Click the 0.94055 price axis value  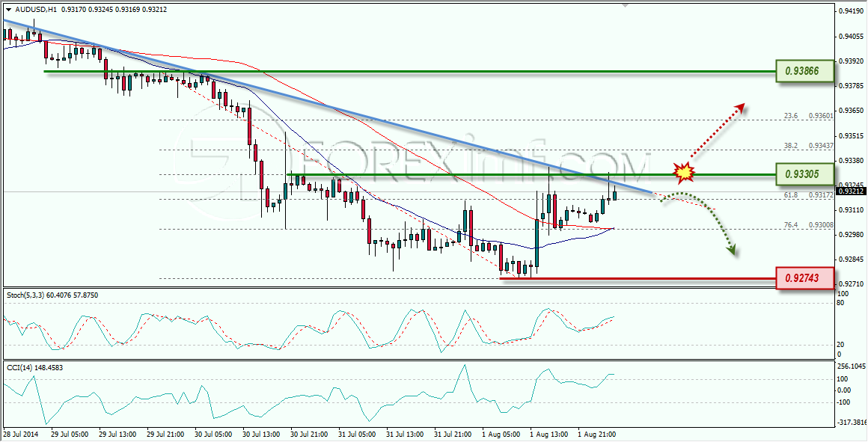[852, 36]
